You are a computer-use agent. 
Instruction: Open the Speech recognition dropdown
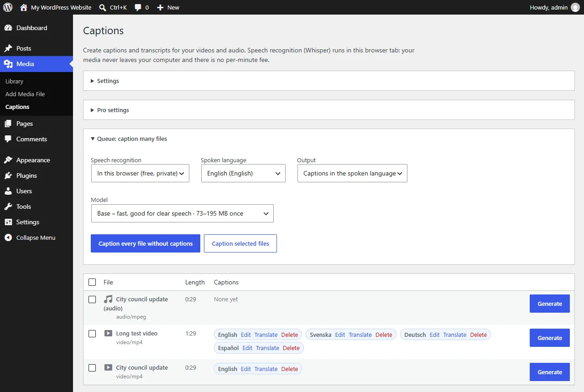click(140, 173)
